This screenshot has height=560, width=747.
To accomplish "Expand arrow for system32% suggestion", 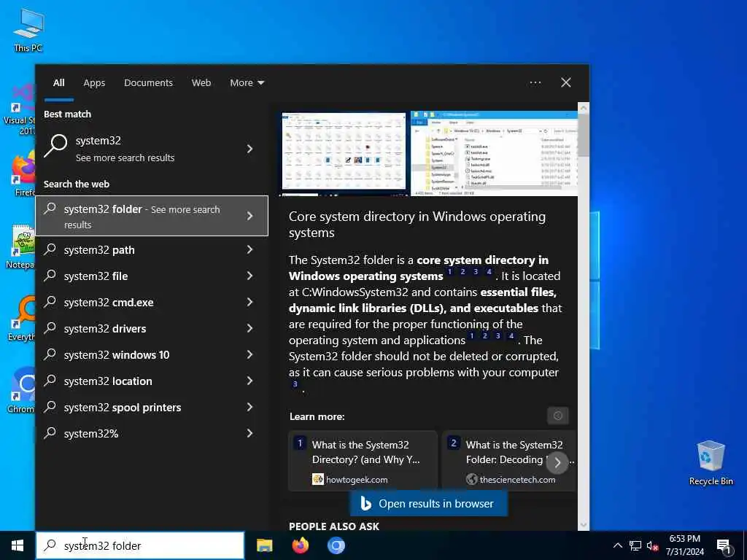I will tap(249, 433).
